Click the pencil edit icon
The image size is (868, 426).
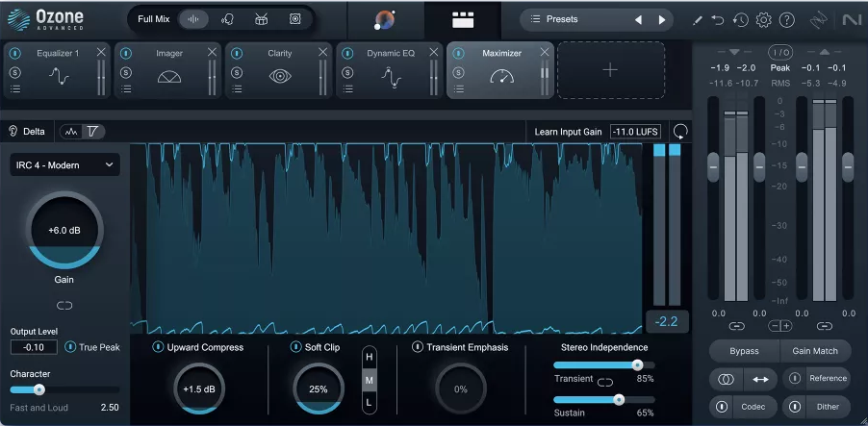(x=698, y=20)
